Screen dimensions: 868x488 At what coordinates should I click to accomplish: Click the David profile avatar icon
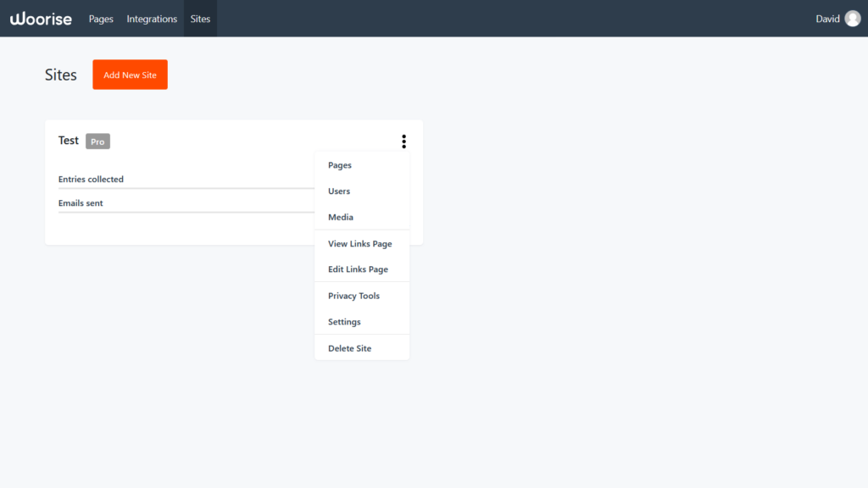pos(851,18)
